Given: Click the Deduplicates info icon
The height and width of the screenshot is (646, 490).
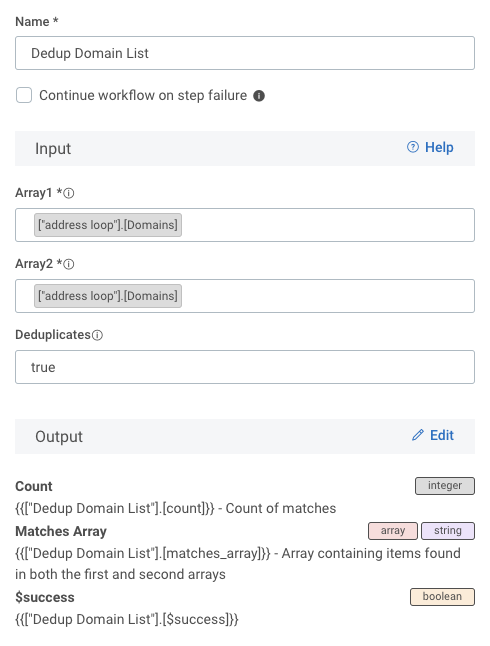Looking at the screenshot, I should pyautogui.click(x=97, y=335).
